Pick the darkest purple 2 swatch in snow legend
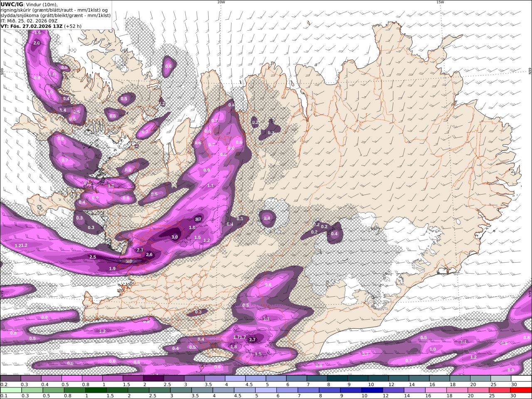 click(153, 378)
